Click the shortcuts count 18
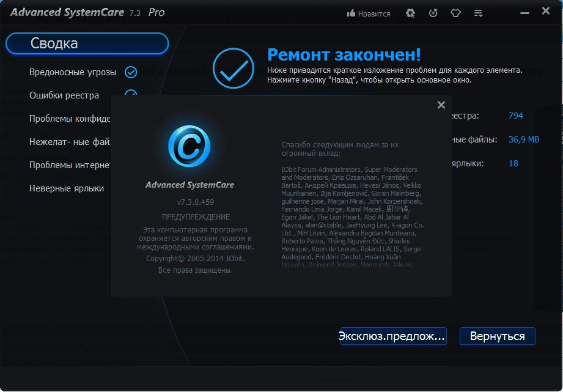The height and width of the screenshot is (392, 563). tap(513, 163)
